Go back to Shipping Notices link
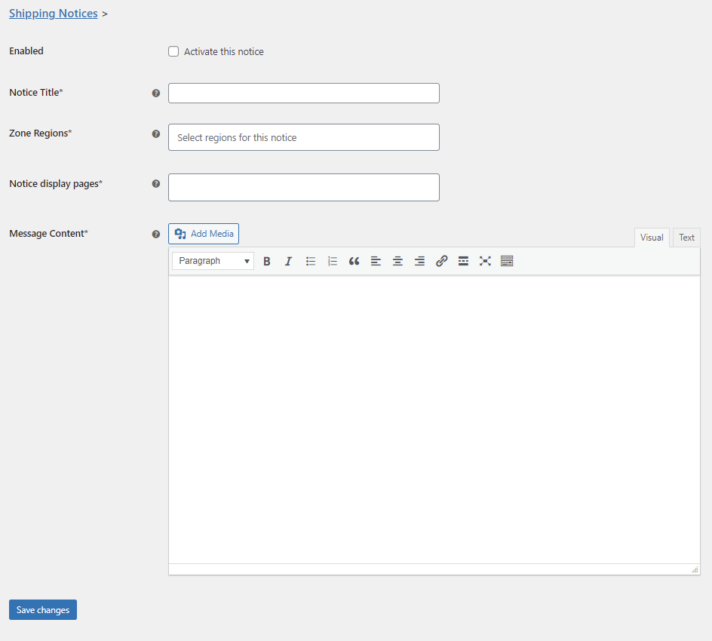This screenshot has height=641, width=712. [53, 14]
